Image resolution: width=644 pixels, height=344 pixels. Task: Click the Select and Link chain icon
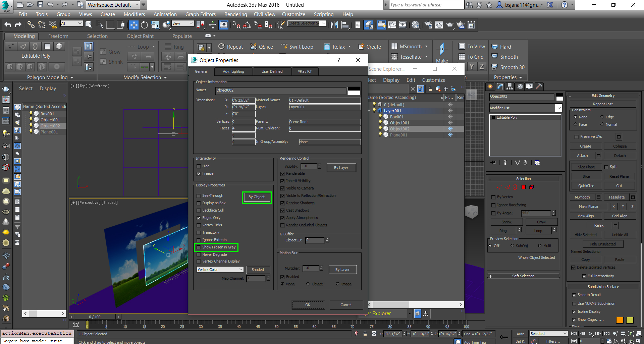(x=31, y=25)
